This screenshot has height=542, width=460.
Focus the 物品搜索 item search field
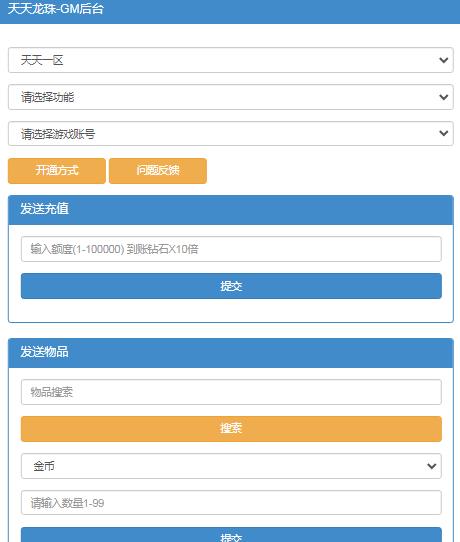pos(231,392)
